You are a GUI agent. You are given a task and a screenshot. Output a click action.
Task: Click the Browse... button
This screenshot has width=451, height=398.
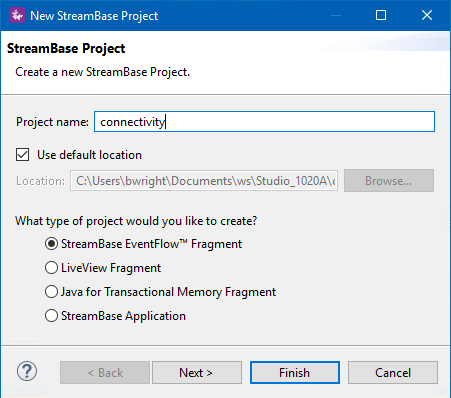[x=389, y=181]
